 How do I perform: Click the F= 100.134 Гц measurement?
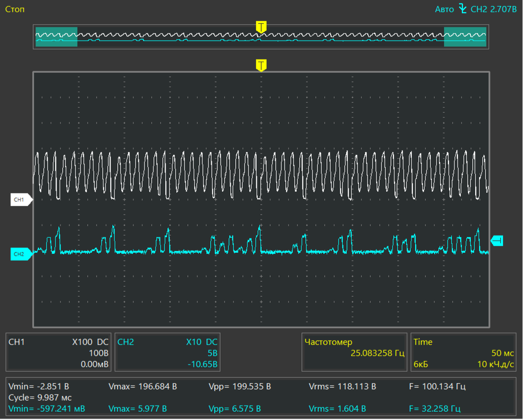[437, 387]
